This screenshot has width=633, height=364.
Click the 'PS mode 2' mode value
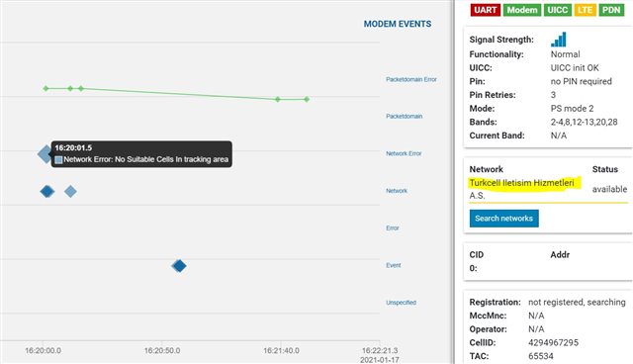coord(572,109)
